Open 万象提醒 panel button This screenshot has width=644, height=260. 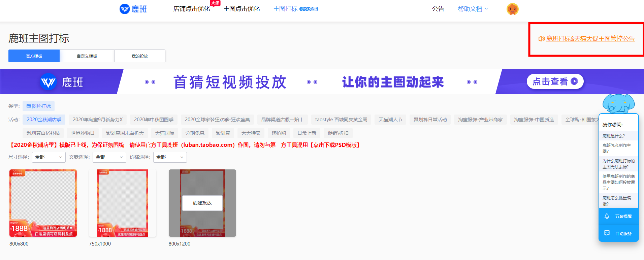(618, 216)
